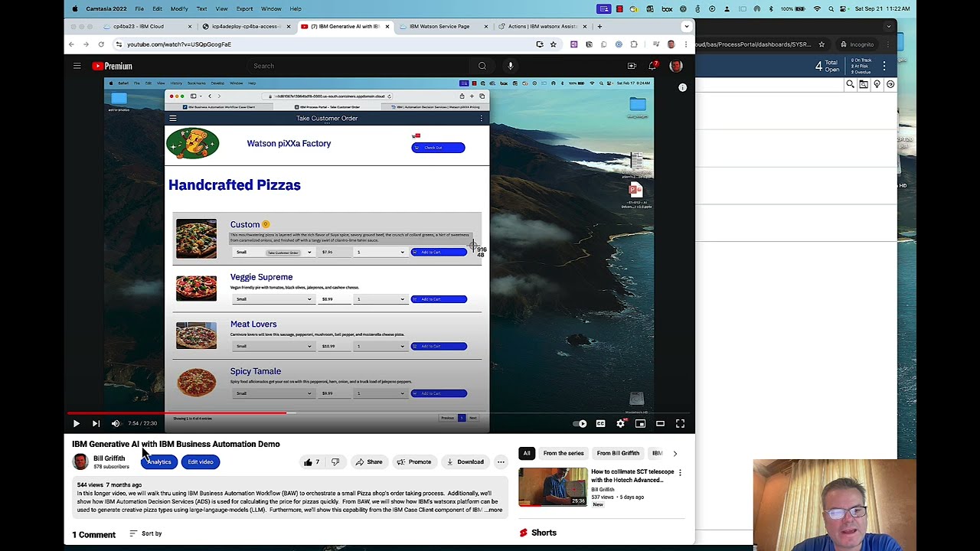The height and width of the screenshot is (551, 980).
Task: Go back in Chrome
Action: (x=72, y=44)
